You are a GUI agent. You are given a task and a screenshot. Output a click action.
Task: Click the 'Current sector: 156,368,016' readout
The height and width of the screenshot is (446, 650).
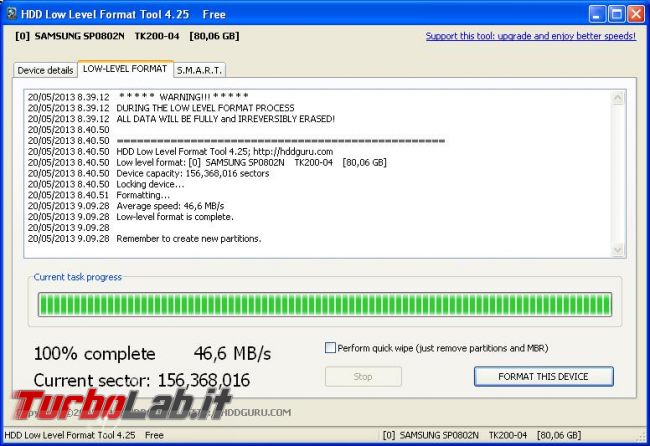(142, 380)
